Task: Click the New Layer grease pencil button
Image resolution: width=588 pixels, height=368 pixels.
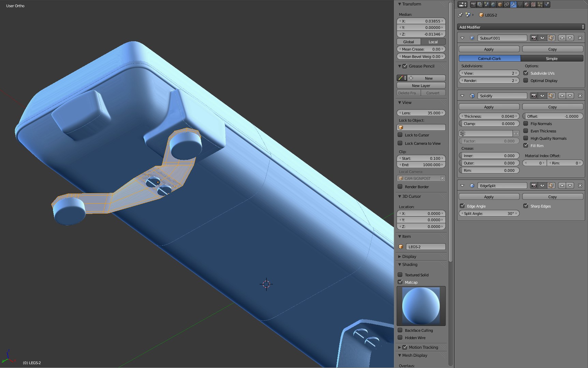Action: pyautogui.click(x=421, y=86)
